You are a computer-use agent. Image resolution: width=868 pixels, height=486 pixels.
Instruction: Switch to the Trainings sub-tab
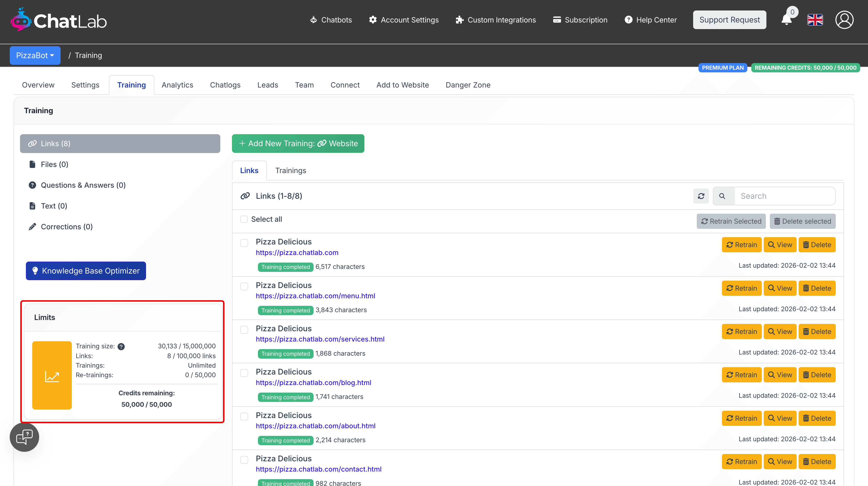(290, 170)
